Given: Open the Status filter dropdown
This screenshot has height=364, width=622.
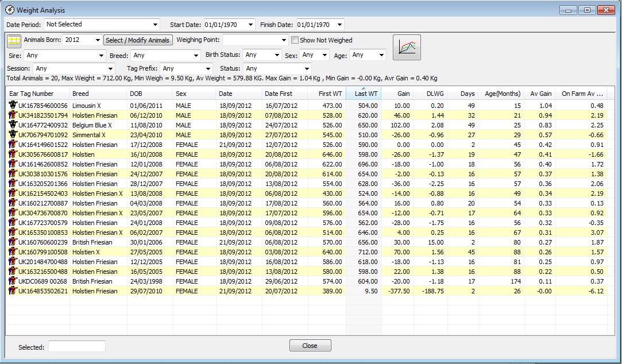Looking at the screenshot, I should (307, 68).
